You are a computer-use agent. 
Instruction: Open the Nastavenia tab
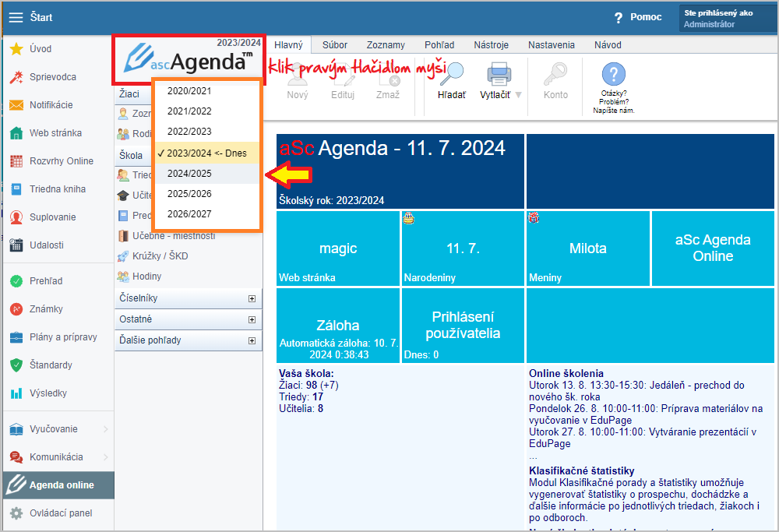click(x=552, y=44)
